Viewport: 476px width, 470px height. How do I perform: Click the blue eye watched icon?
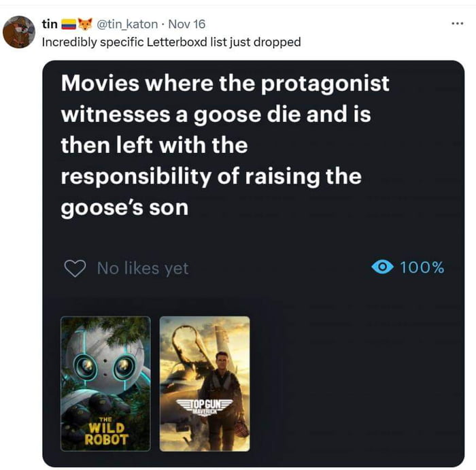[x=382, y=267]
